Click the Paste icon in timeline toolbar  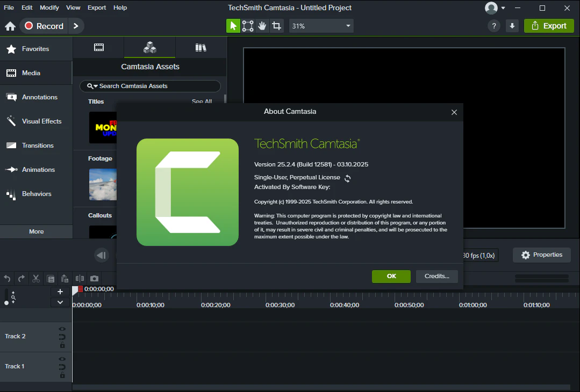click(x=65, y=279)
